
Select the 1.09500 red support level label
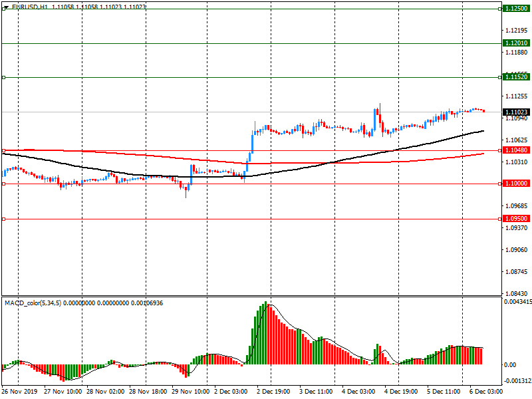[517, 219]
